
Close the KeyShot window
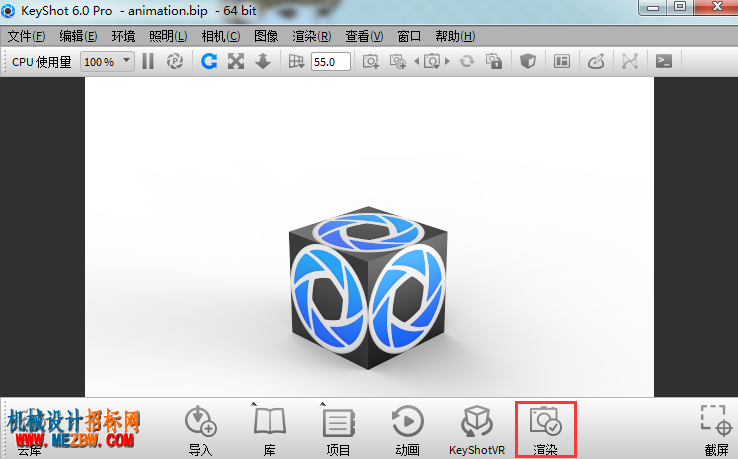716,7
